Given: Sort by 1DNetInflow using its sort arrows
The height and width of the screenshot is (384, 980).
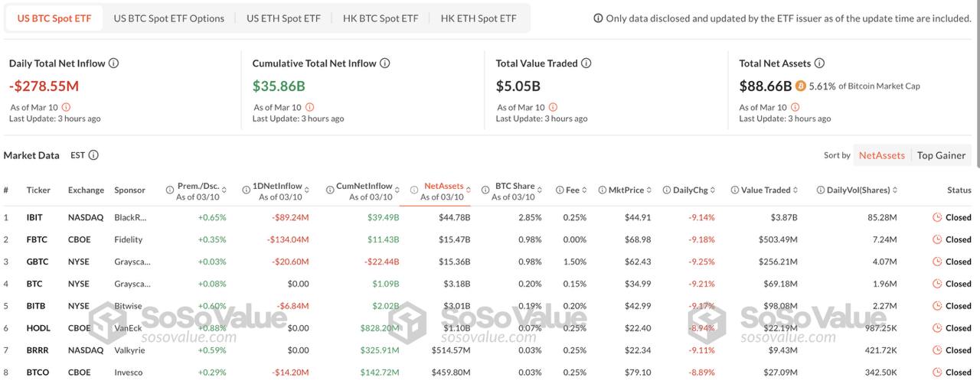Looking at the screenshot, I should tap(308, 190).
